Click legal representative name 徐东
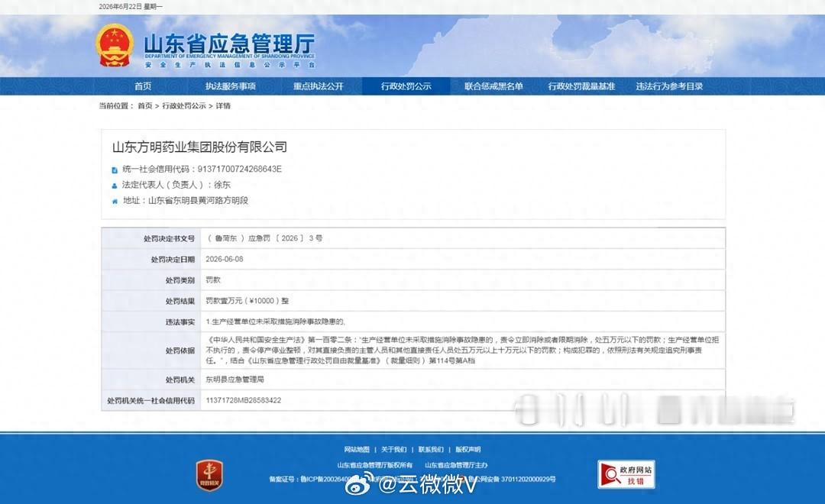The width and height of the screenshot is (825, 504). coord(222,185)
